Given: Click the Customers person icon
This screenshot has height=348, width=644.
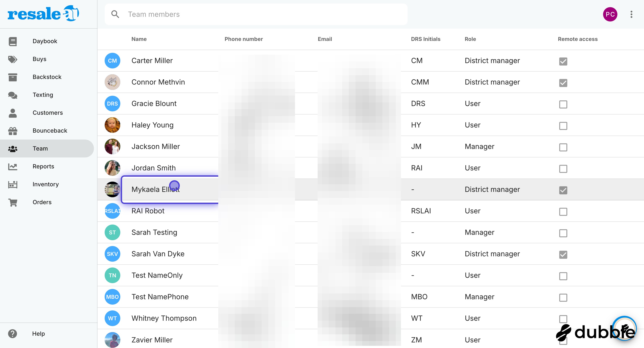Looking at the screenshot, I should pyautogui.click(x=13, y=113).
